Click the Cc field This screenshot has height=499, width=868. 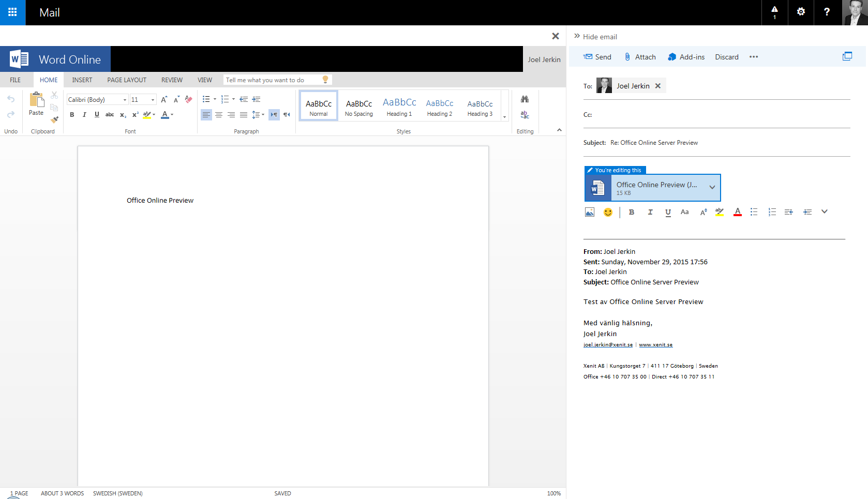point(716,115)
